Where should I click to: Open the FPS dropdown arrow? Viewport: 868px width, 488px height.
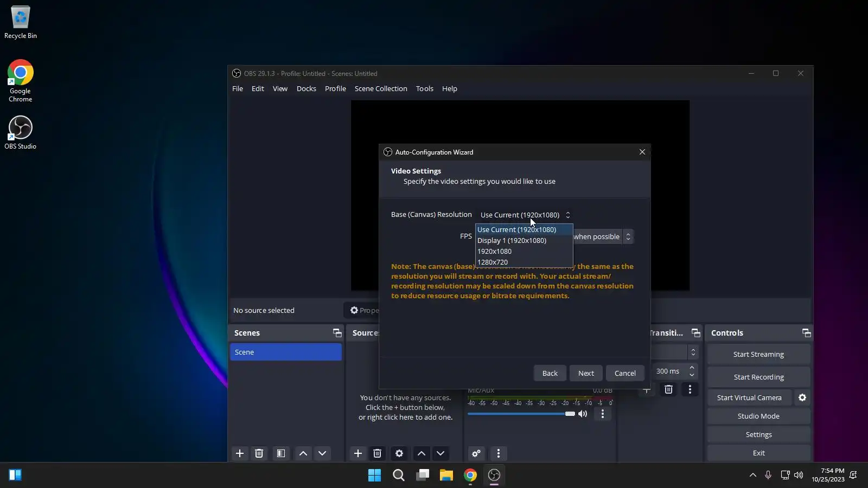click(x=628, y=236)
